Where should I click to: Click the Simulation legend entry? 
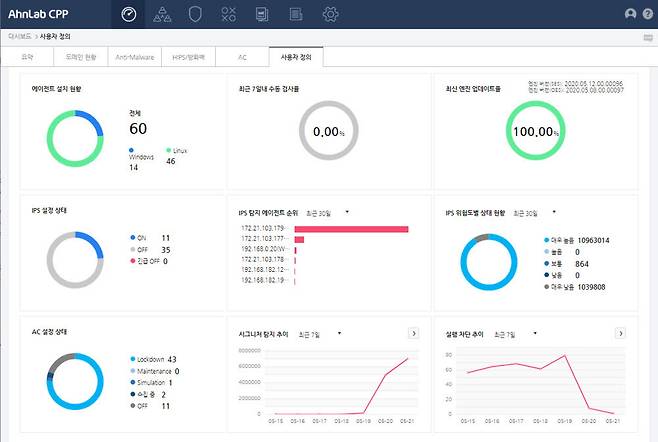(x=151, y=382)
